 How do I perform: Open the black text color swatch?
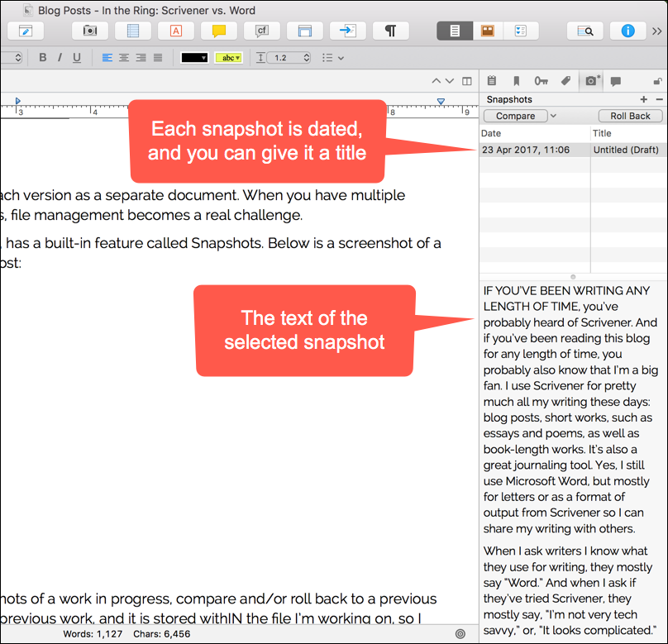(194, 58)
